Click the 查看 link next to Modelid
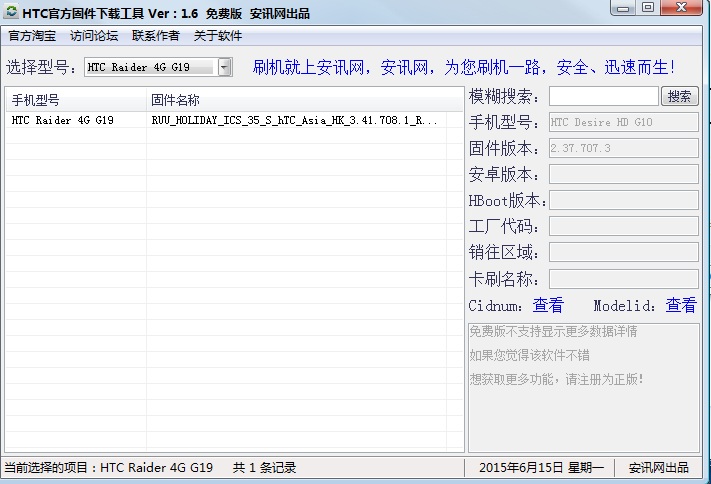Screen dimensions: 711x484 [x=681, y=306]
